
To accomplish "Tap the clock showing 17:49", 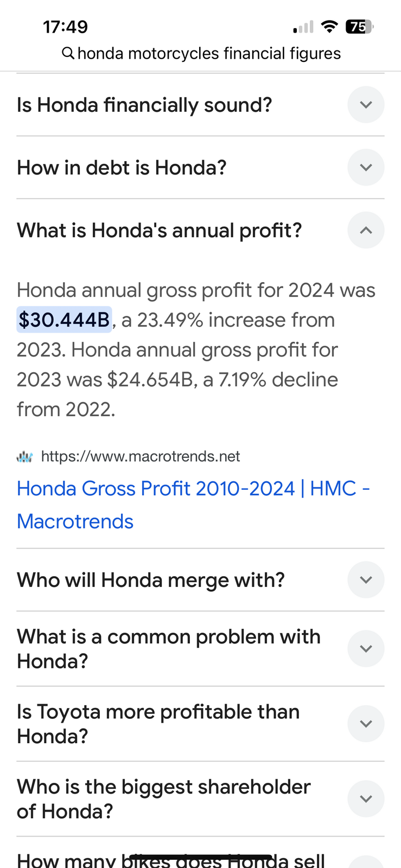I will 65,27.
